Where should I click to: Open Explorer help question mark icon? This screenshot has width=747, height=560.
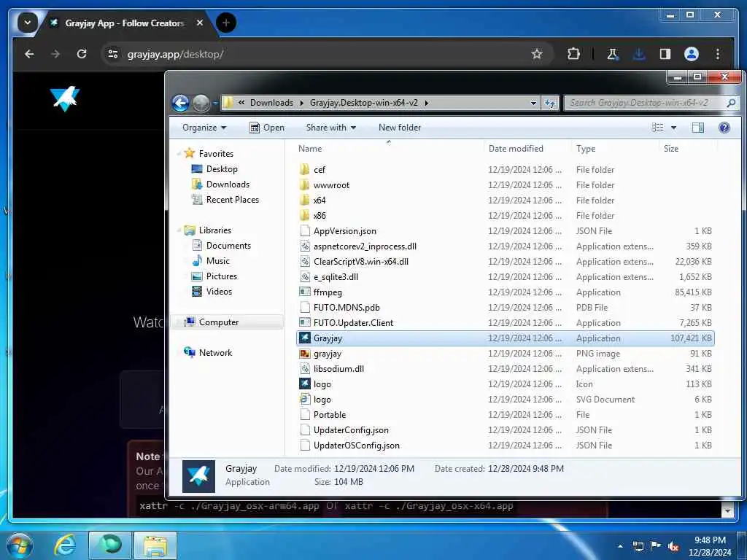(724, 128)
